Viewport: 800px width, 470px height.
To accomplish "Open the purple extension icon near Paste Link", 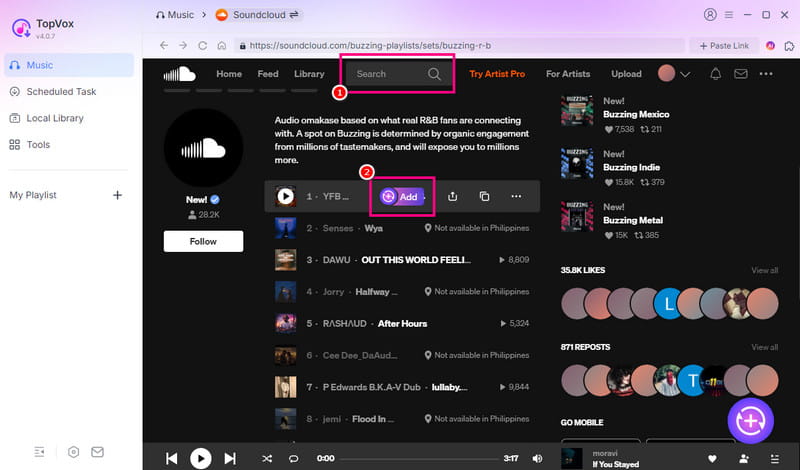I will click(770, 45).
